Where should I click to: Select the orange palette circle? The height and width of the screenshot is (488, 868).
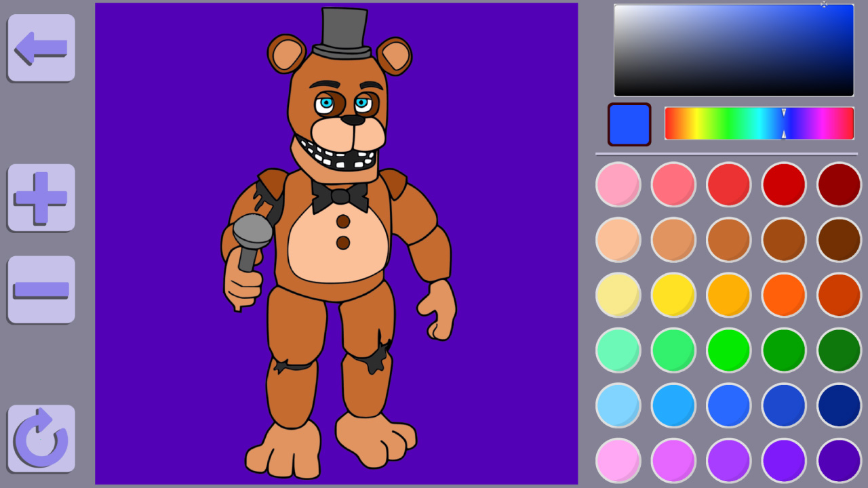coord(784,295)
